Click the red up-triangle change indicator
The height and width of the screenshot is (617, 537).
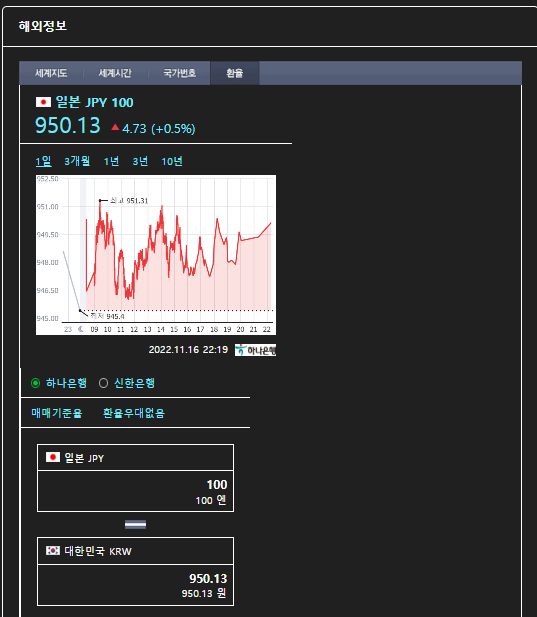115,127
